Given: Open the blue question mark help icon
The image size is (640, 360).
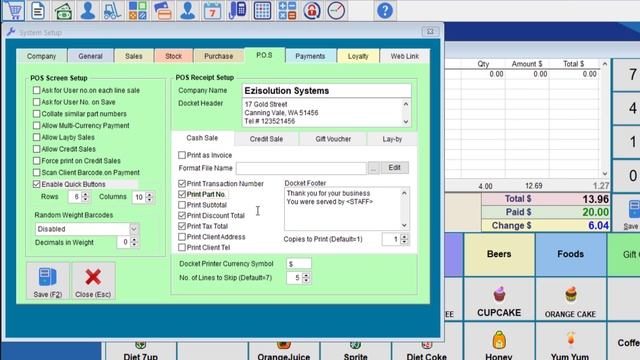Looking at the screenshot, I should click(384, 11).
